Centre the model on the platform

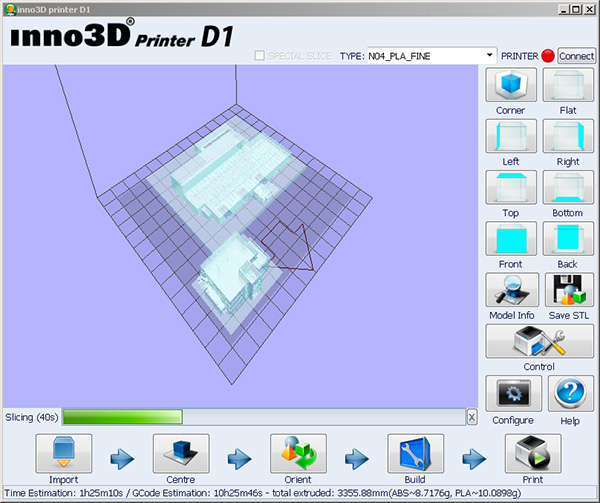point(181,453)
